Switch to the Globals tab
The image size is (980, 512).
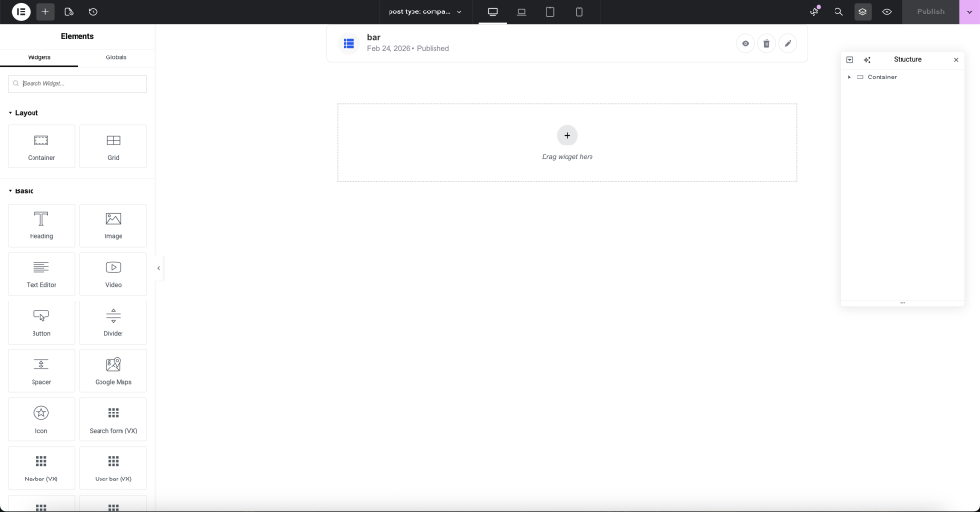[x=116, y=57]
